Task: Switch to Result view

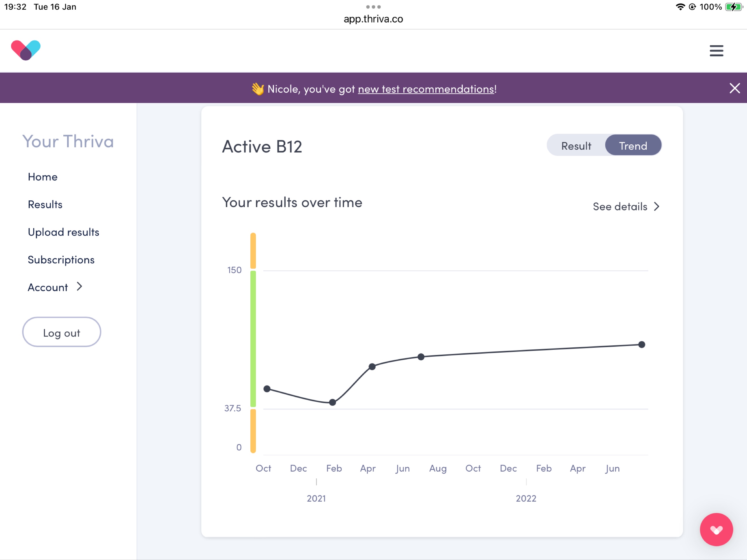Action: tap(576, 146)
